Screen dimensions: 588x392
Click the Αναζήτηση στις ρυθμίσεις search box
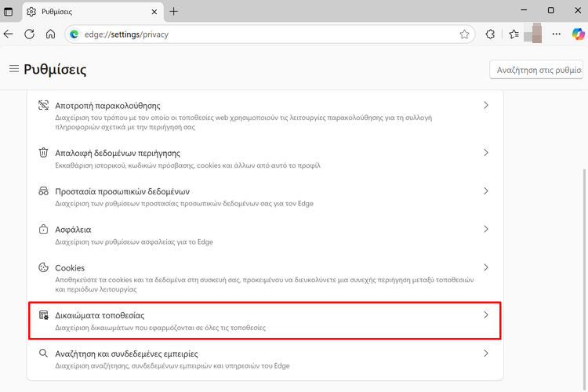536,70
